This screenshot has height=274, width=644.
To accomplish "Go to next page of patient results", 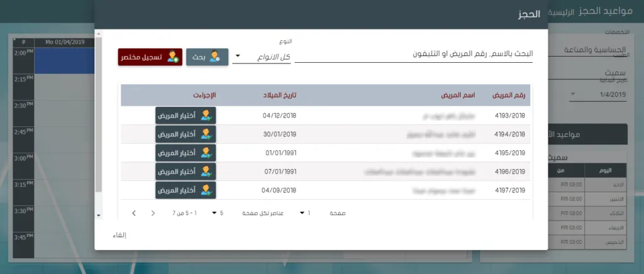I will tap(134, 213).
